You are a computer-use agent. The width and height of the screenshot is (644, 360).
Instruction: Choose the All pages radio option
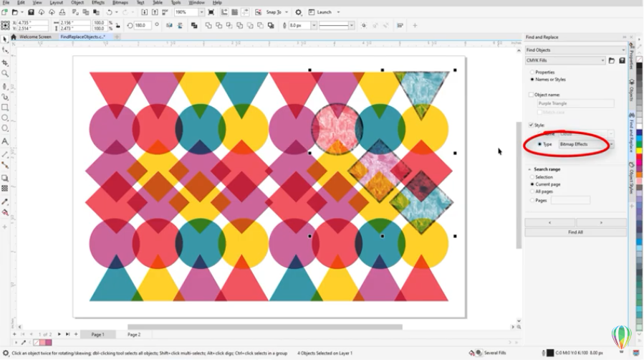point(531,192)
